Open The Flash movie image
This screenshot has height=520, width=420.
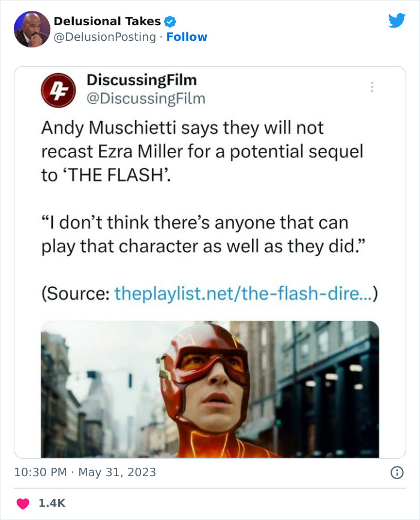click(210, 389)
